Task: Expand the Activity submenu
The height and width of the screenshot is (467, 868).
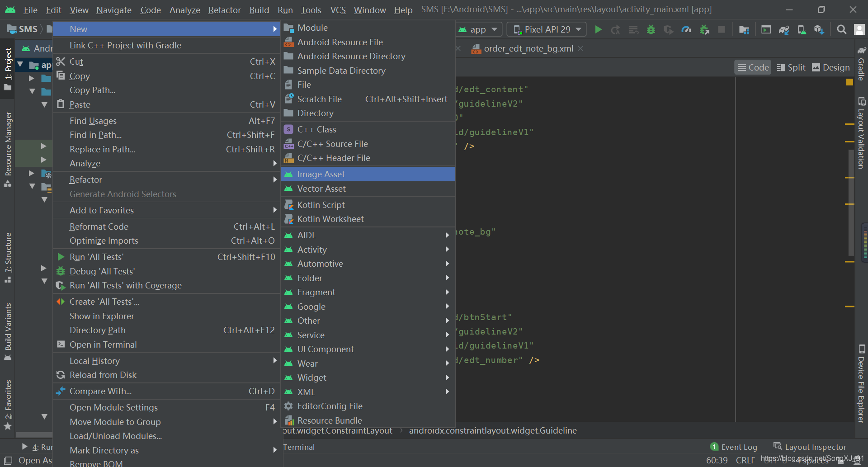Action: (368, 250)
